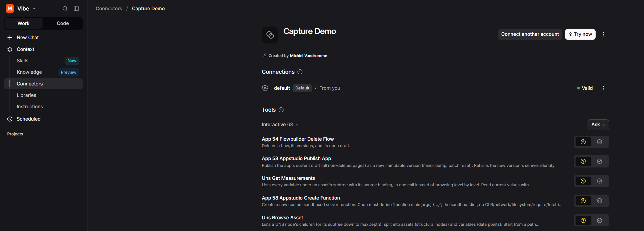Switch to the Code tab
Image resolution: width=644 pixels, height=231 pixels.
(x=63, y=23)
